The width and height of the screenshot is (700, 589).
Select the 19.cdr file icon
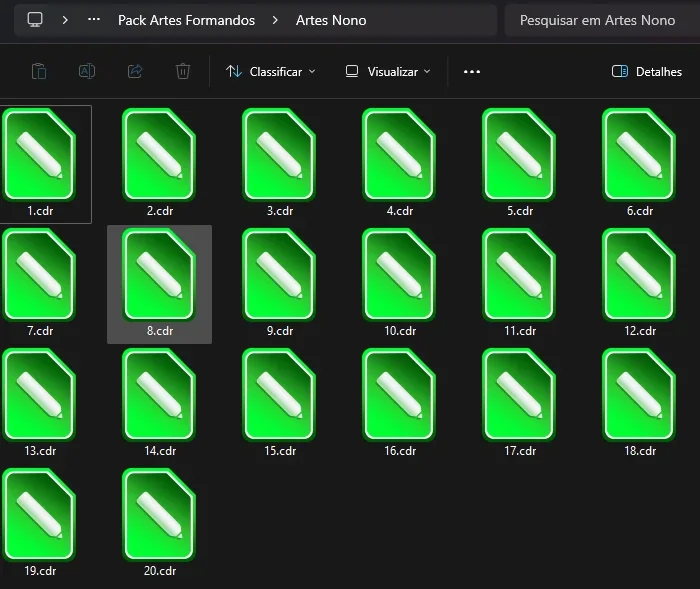pyautogui.click(x=39, y=514)
